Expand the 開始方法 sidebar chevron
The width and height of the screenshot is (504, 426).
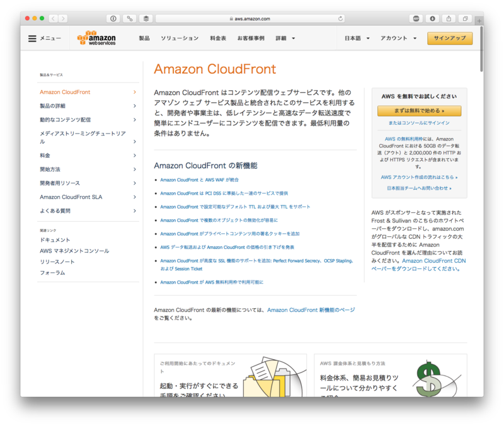pos(135,169)
